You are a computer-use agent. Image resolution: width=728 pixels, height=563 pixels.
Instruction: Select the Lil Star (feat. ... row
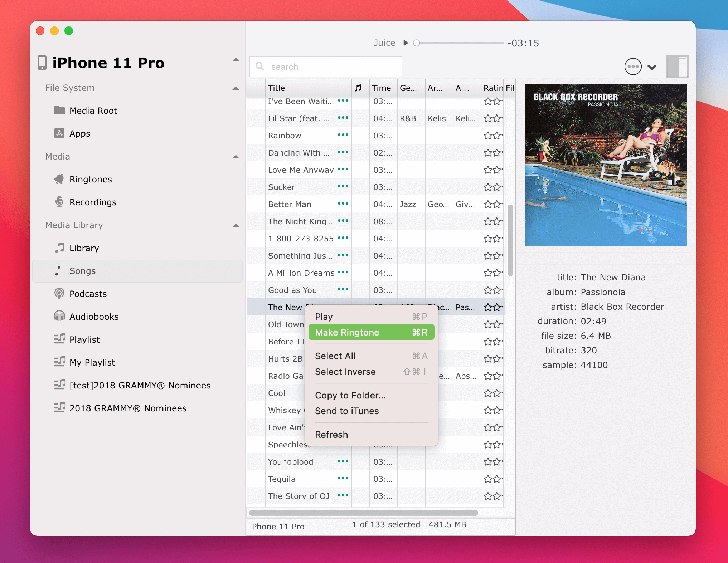(375, 118)
